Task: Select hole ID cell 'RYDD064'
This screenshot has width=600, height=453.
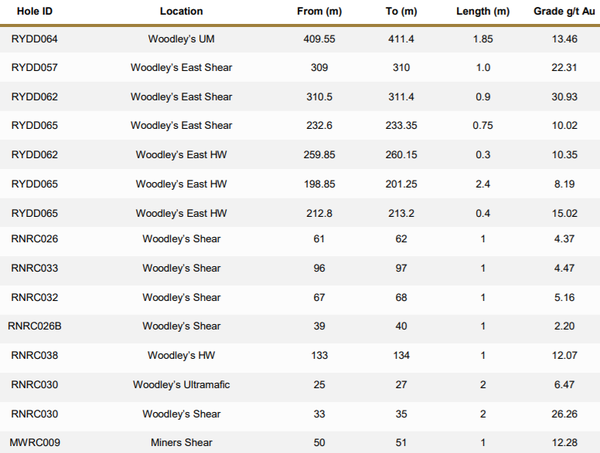Action: [x=34, y=39]
